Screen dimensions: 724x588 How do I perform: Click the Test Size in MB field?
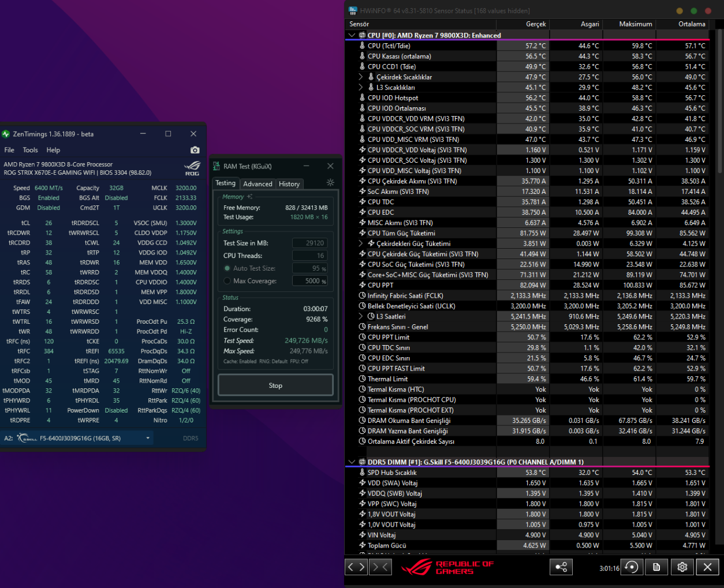click(x=310, y=243)
